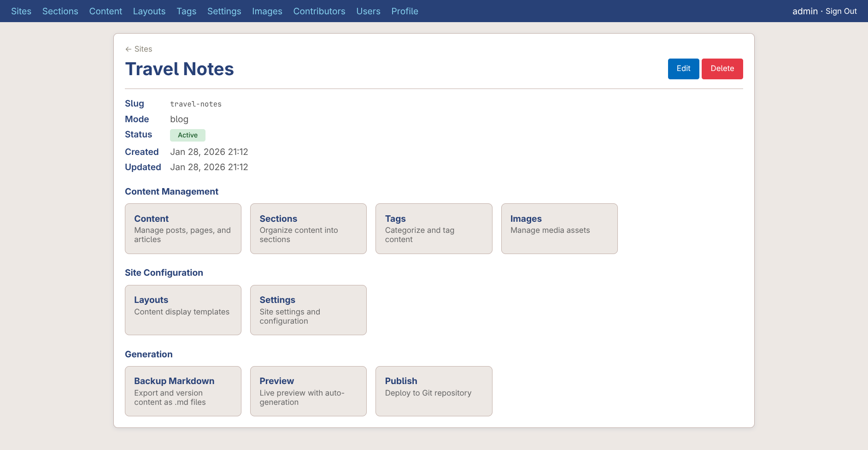868x450 pixels.
Task: Open the Images card to manage media assets
Action: [559, 229]
